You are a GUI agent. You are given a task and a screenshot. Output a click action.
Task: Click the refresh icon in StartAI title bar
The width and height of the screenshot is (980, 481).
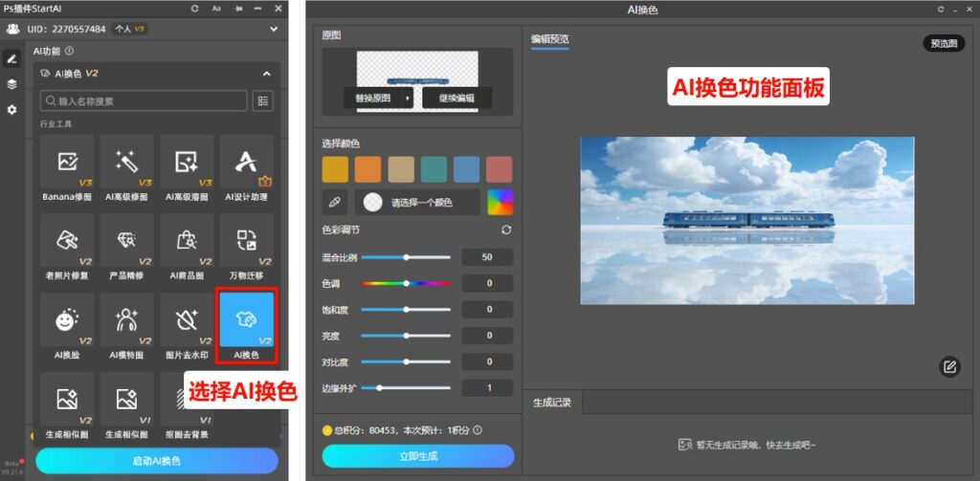[x=195, y=9]
